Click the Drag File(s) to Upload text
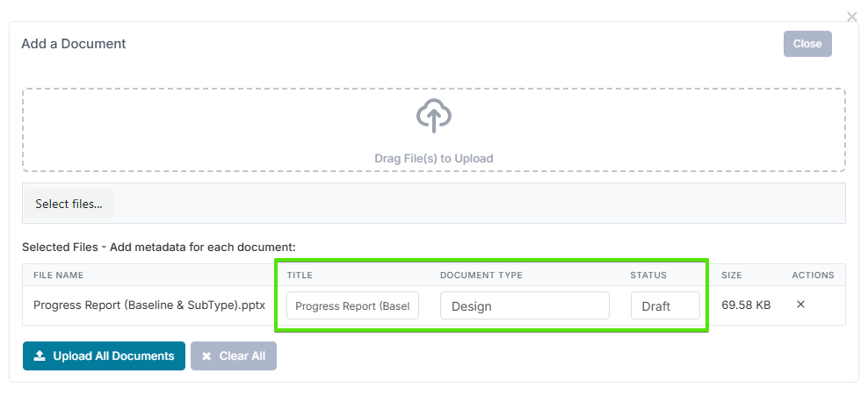 (433, 159)
